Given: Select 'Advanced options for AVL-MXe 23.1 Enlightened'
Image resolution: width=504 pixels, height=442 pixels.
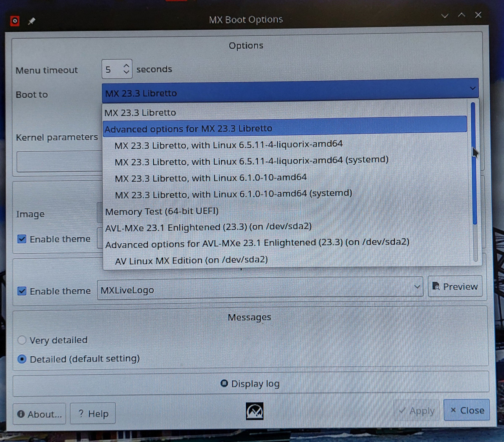Looking at the screenshot, I should pyautogui.click(x=284, y=243).
